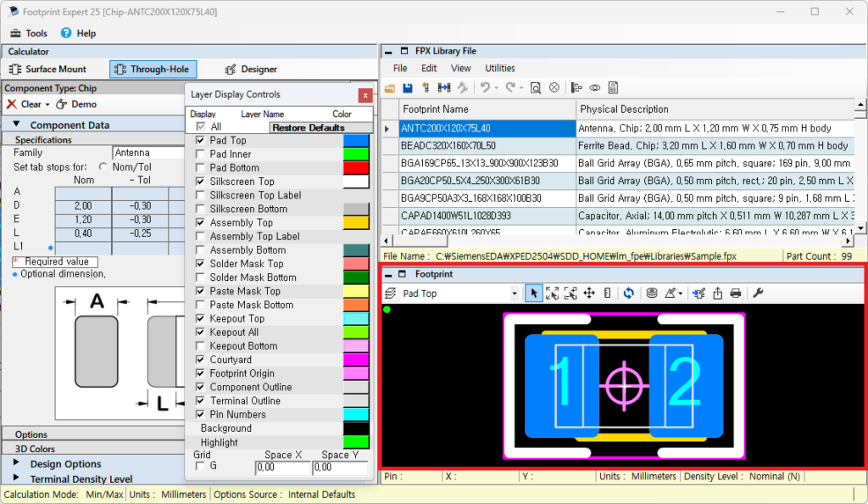Toggle the Courtyard layer checkbox
The image size is (868, 504).
pyautogui.click(x=200, y=360)
